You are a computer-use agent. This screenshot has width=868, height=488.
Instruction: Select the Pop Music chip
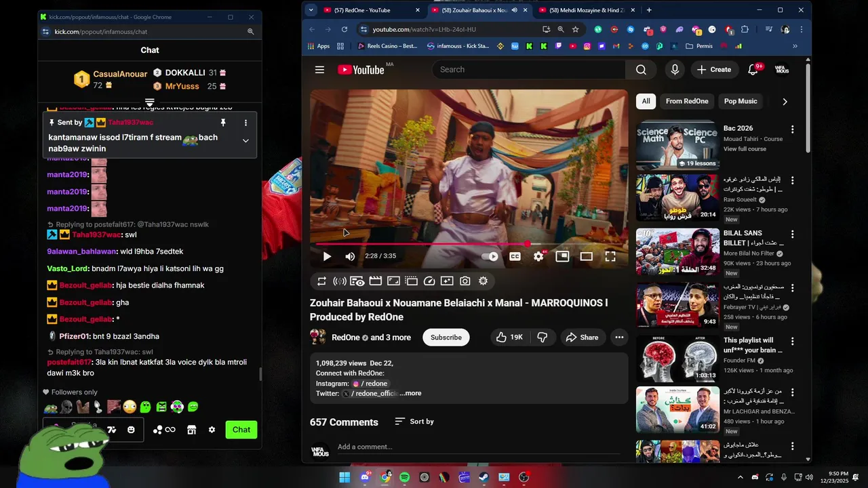pos(741,101)
